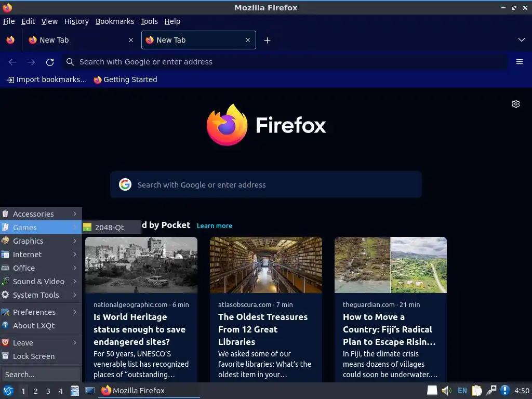Image resolution: width=532 pixels, height=399 pixels.
Task: Switch to desktop 1
Action: point(23,391)
